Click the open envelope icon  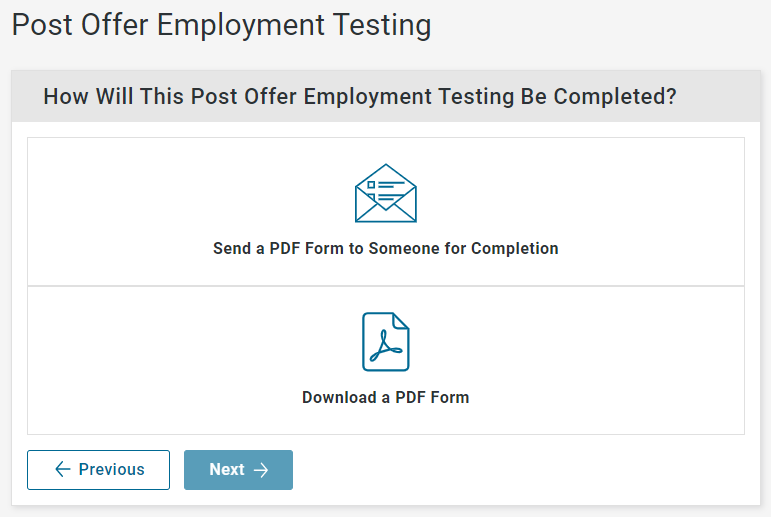point(386,193)
